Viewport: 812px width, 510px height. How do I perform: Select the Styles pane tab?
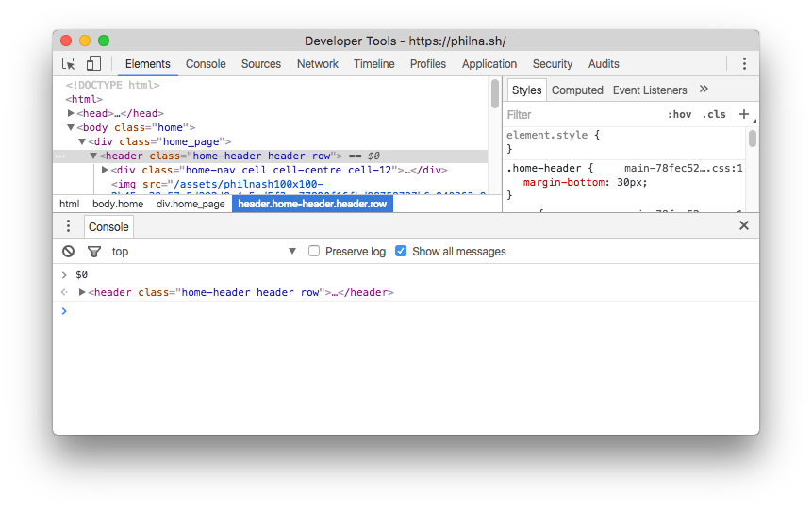click(x=526, y=90)
